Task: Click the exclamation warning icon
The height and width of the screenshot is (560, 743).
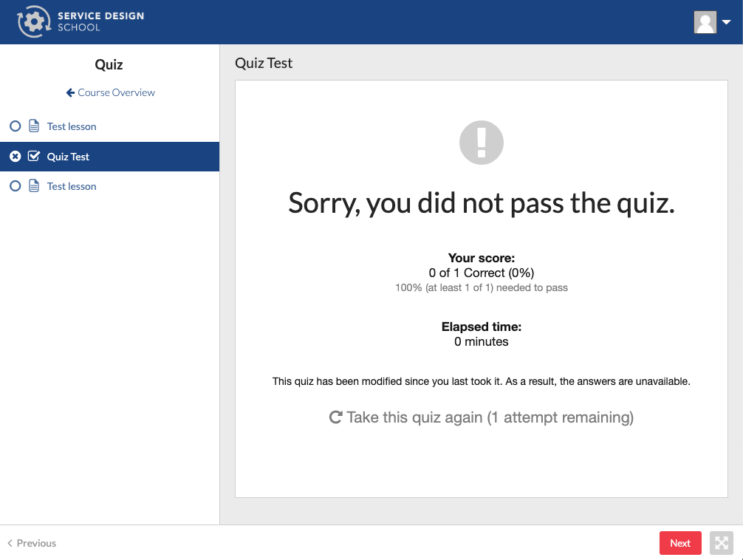Action: click(x=482, y=143)
